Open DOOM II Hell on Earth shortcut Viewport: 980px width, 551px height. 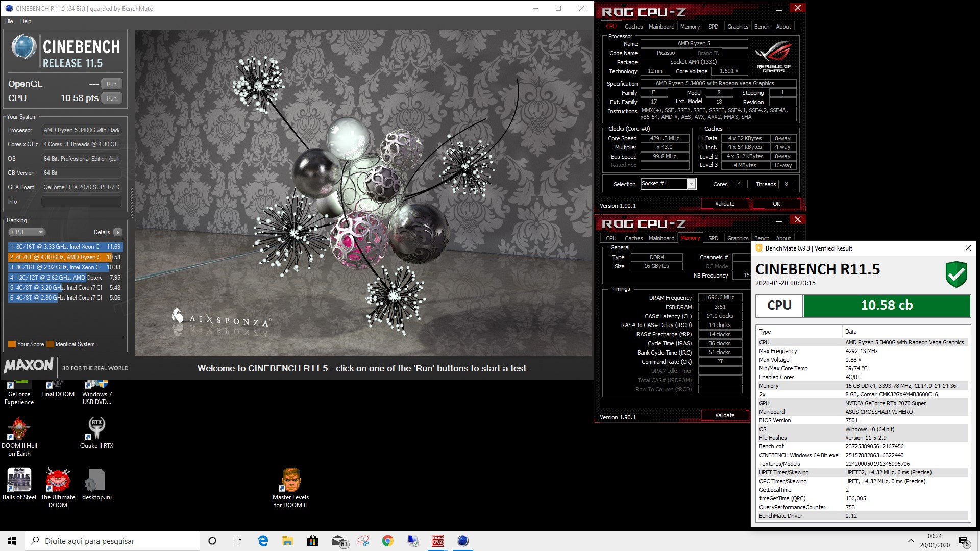click(x=19, y=437)
